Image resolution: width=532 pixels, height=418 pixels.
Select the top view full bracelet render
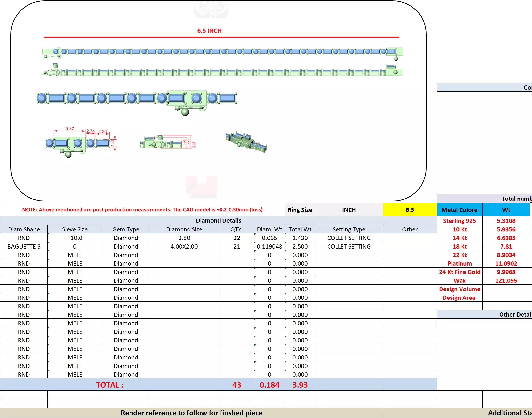[222, 52]
